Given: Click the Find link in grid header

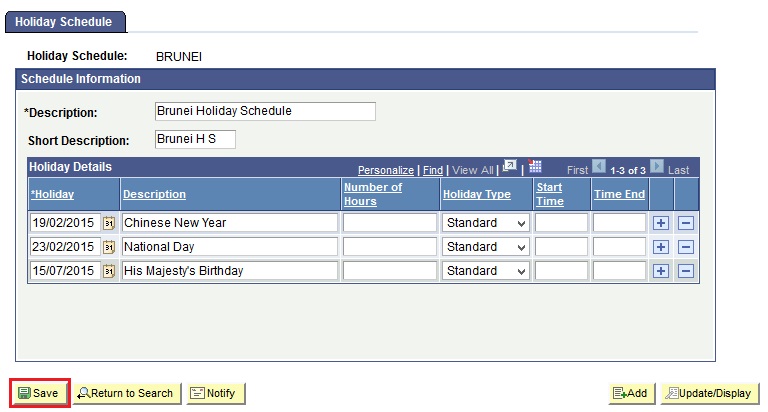Looking at the screenshot, I should [433, 170].
